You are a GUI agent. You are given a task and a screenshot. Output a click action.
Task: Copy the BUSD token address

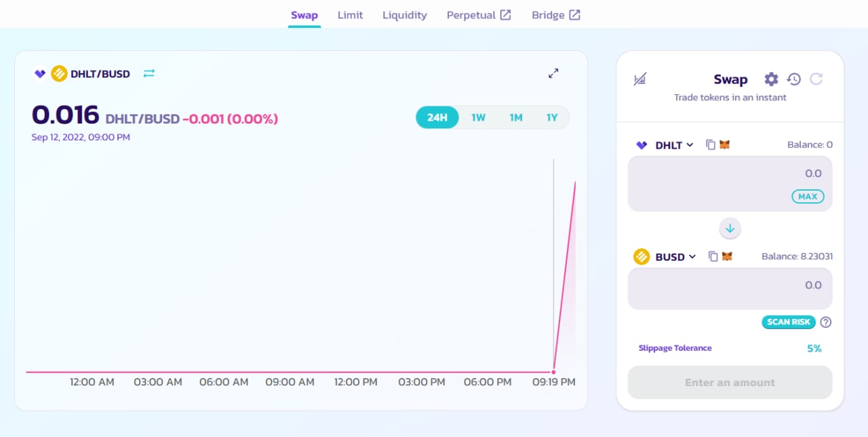click(x=713, y=256)
